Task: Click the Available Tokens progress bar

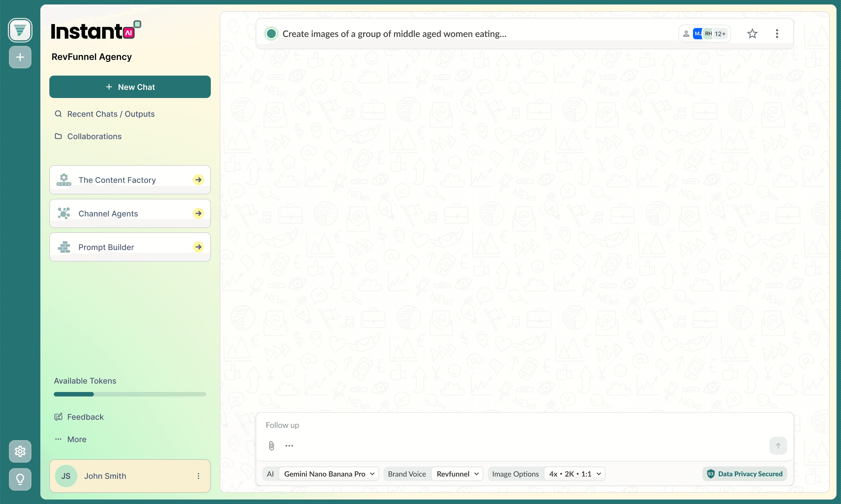Action: tap(130, 394)
